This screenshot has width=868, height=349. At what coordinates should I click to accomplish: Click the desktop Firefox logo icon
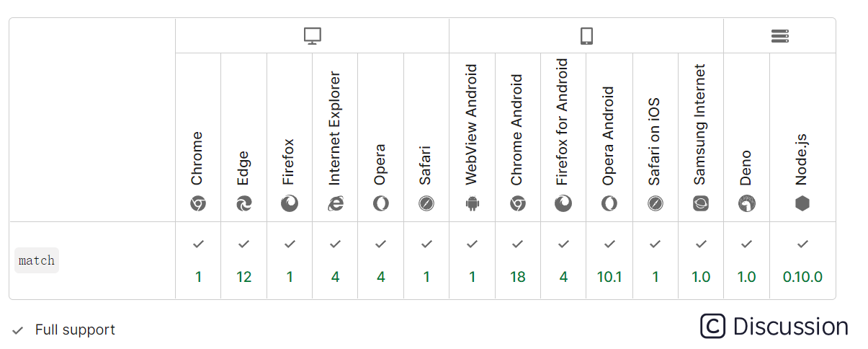(x=290, y=203)
